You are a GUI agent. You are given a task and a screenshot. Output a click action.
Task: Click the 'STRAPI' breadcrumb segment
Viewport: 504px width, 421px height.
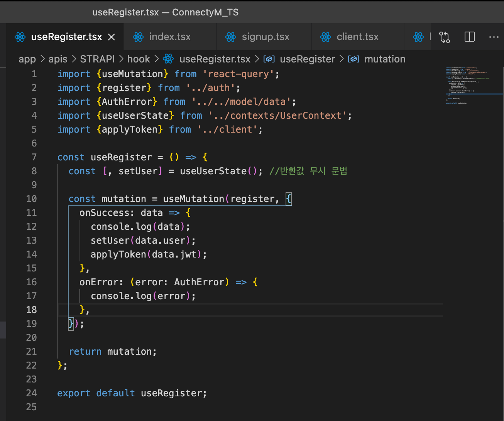[97, 59]
